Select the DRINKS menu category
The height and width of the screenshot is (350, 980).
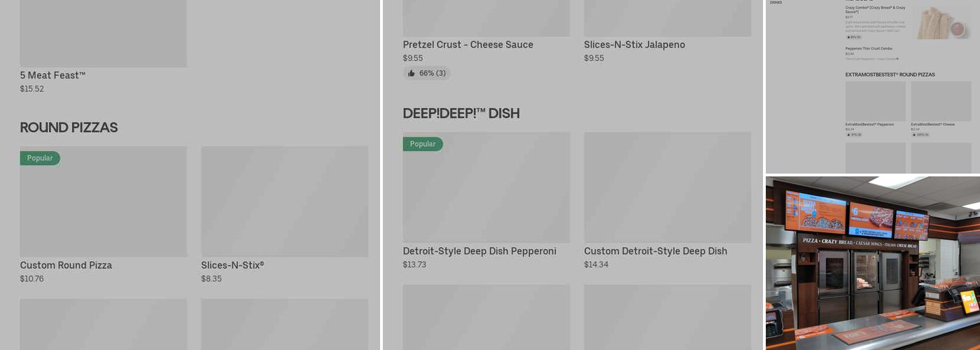[776, 3]
